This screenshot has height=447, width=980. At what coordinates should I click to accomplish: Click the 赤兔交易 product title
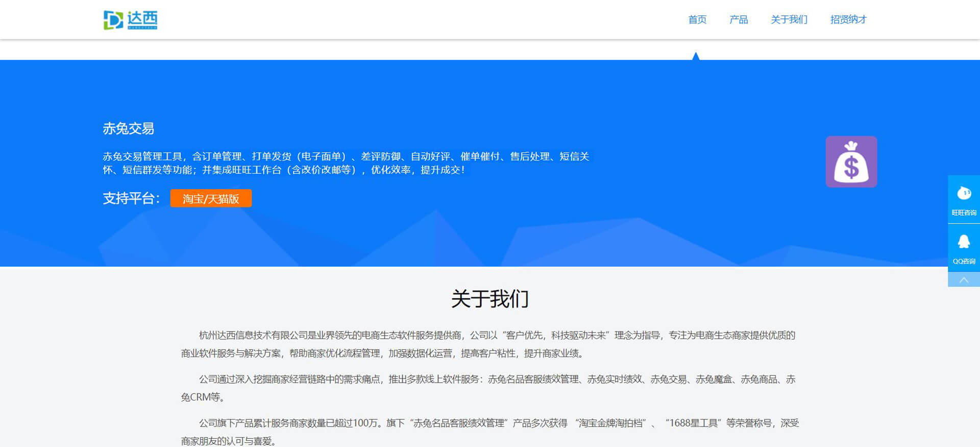[x=129, y=129]
